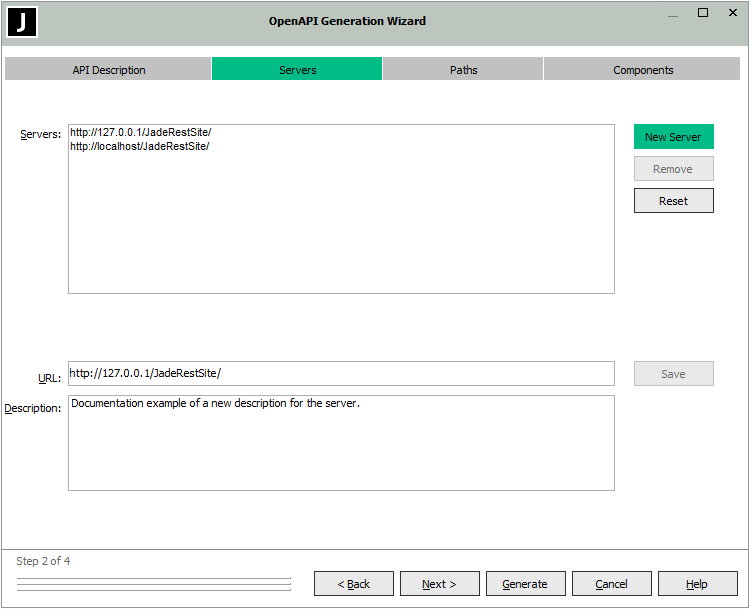This screenshot has width=750, height=609.
Task: Click the Generate button
Action: pyautogui.click(x=525, y=584)
